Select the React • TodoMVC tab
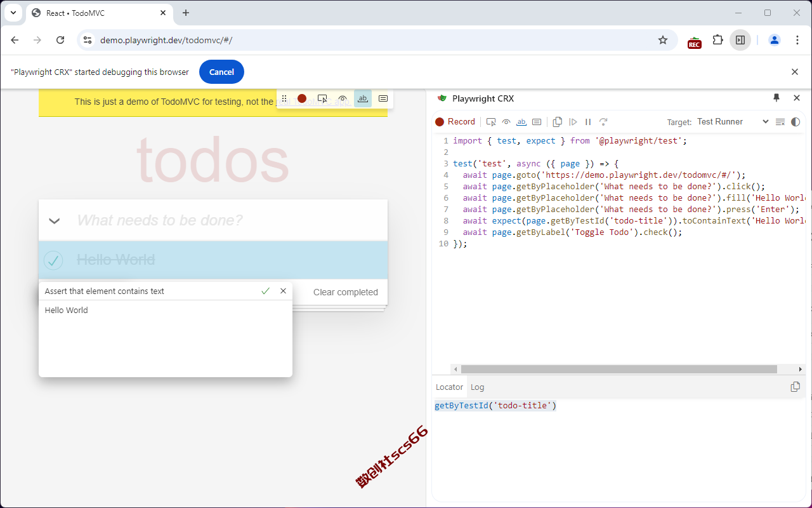812x508 pixels. [99, 13]
